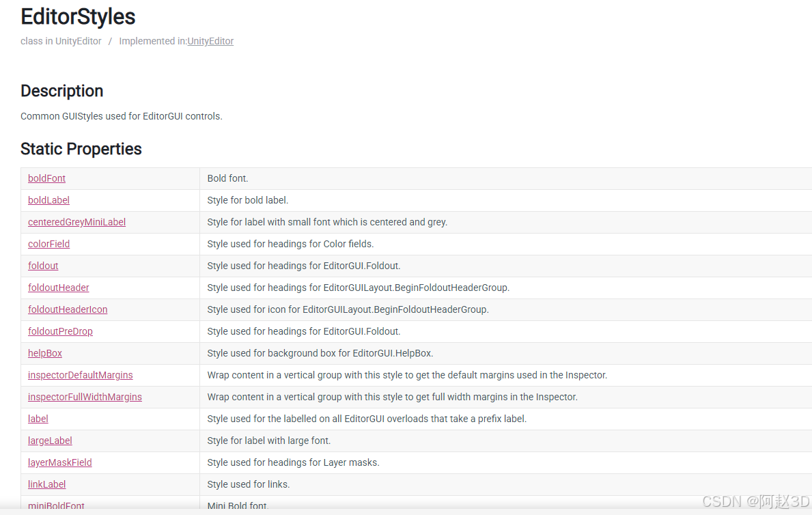Open the UnityEditor implemented-in link

click(x=210, y=41)
